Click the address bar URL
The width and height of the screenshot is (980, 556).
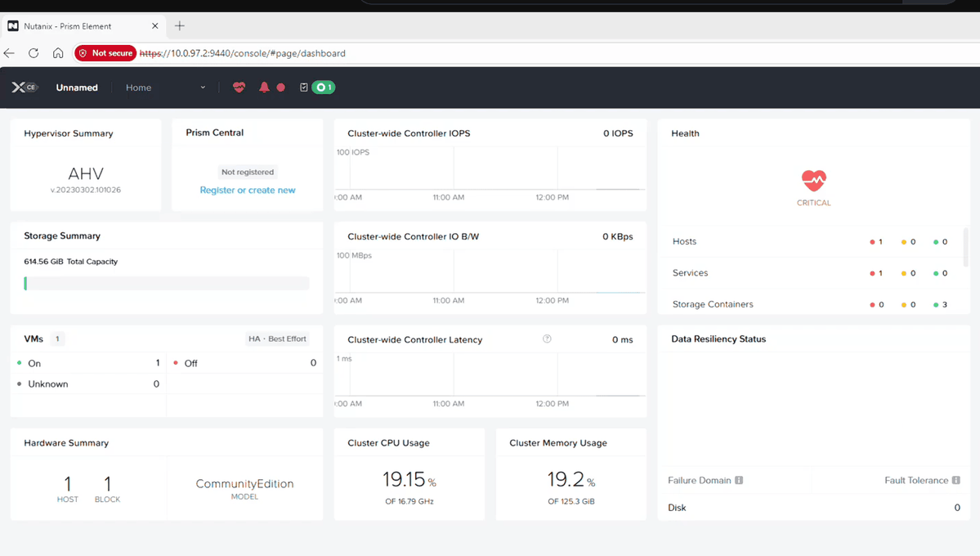click(243, 53)
